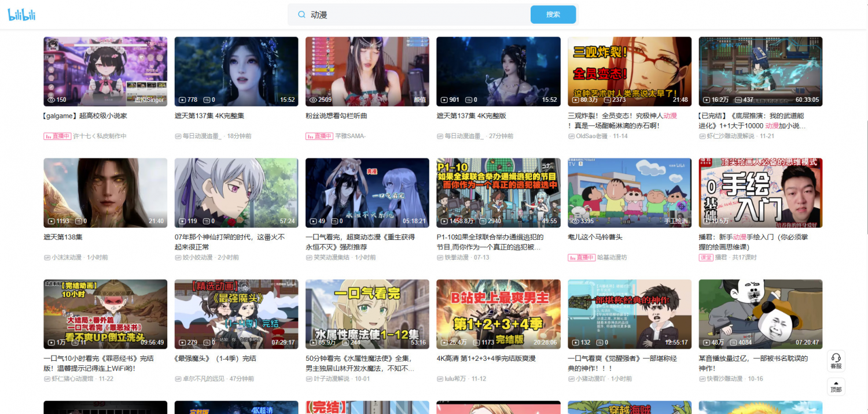The height and width of the screenshot is (414, 868).
Task: Focus the search field containing 动漫
Action: [x=417, y=14]
